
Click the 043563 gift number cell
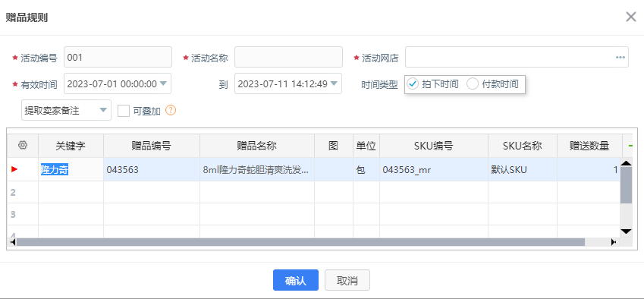click(152, 169)
